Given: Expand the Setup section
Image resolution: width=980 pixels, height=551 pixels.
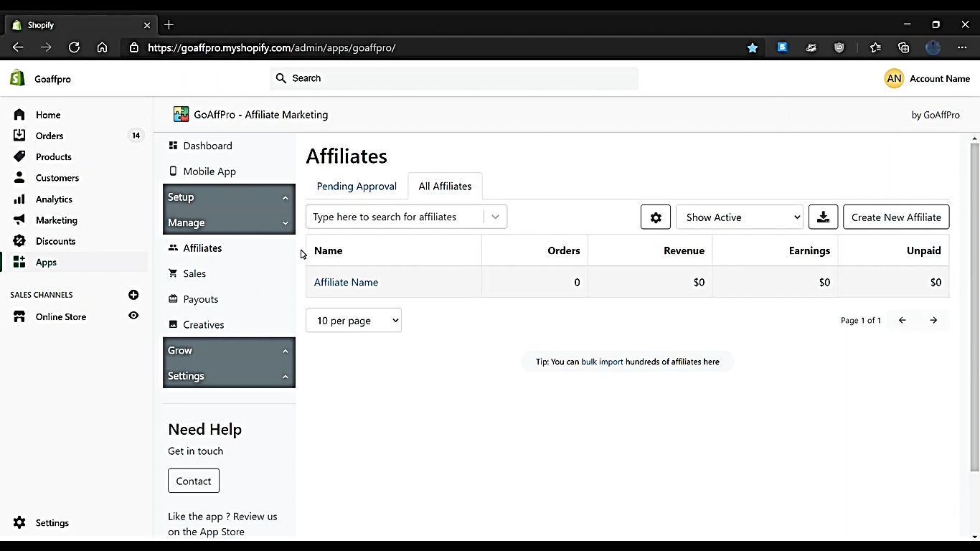Looking at the screenshot, I should coord(229,197).
